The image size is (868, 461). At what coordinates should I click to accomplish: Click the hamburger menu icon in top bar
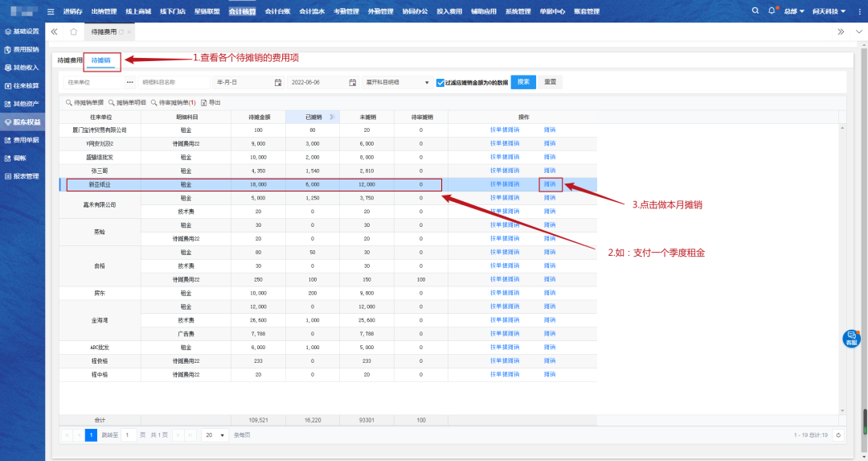point(51,11)
